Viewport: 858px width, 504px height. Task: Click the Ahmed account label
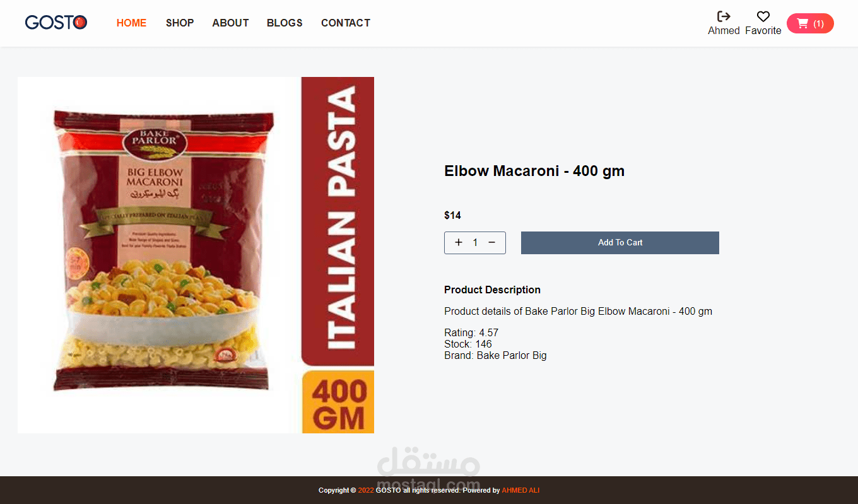(x=724, y=30)
